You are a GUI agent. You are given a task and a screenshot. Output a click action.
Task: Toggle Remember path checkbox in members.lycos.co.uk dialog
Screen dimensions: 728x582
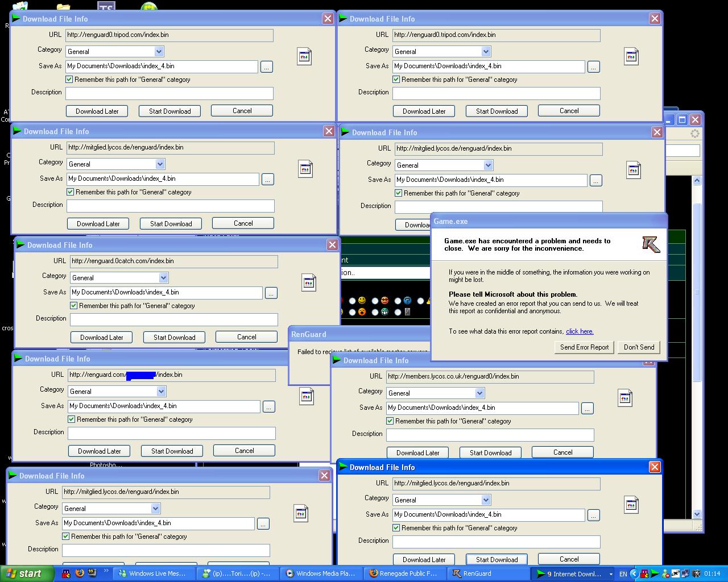coord(390,421)
